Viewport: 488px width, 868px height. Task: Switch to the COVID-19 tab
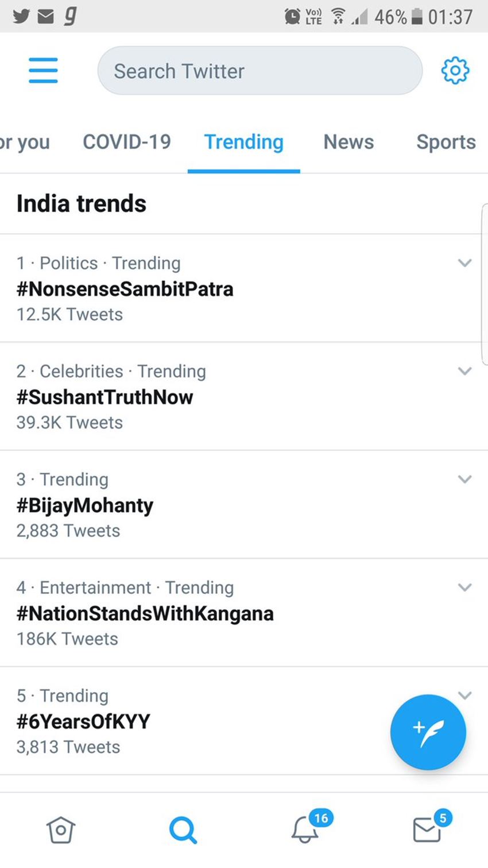[x=127, y=142]
